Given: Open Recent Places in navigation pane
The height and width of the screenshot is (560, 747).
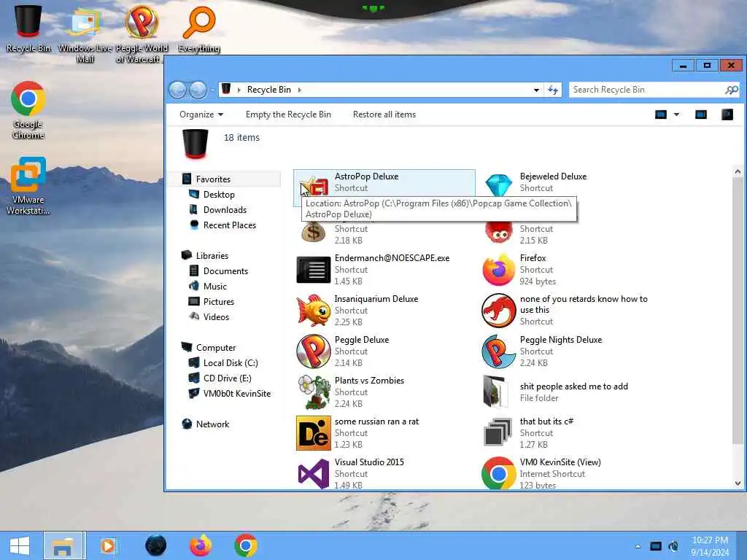Looking at the screenshot, I should coord(230,225).
